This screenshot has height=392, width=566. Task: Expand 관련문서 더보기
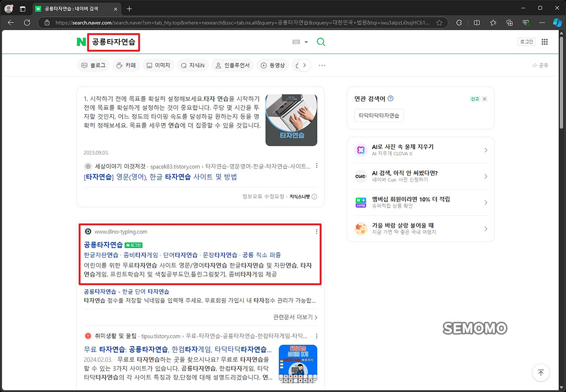click(x=295, y=317)
